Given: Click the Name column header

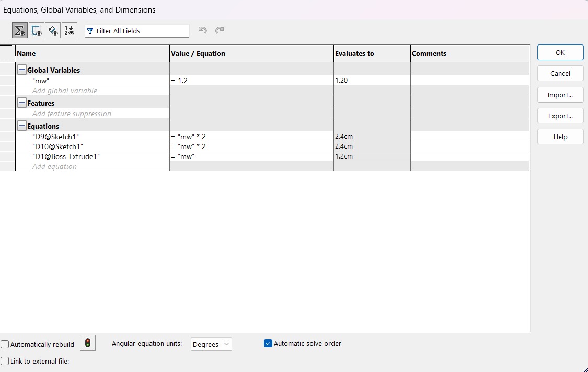Looking at the screenshot, I should tap(93, 53).
